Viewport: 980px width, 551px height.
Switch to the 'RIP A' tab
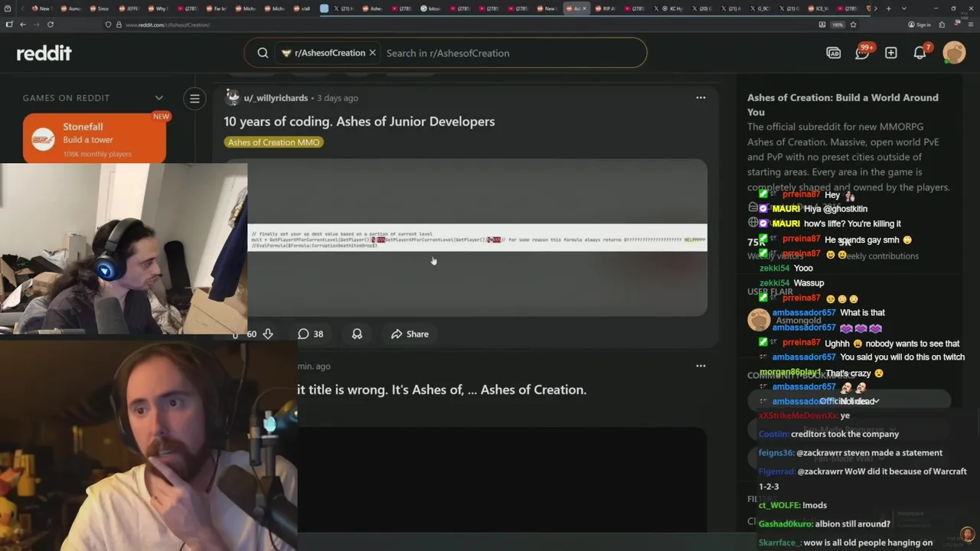[x=604, y=8]
